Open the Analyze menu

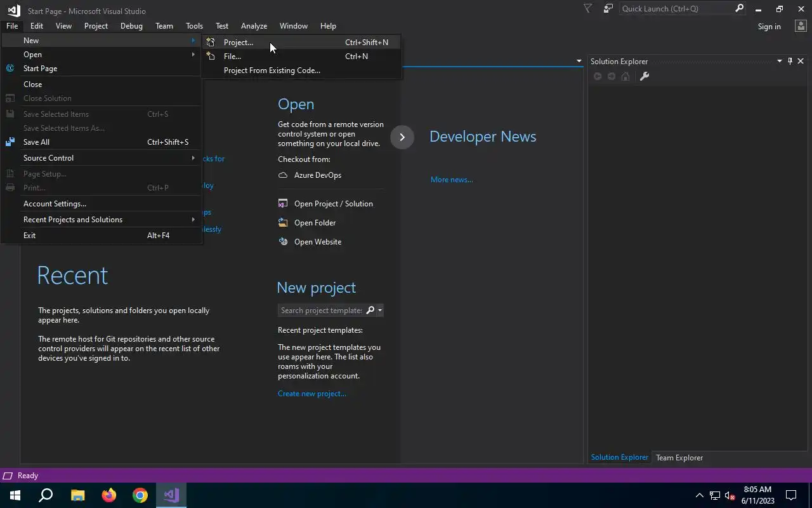pyautogui.click(x=254, y=26)
